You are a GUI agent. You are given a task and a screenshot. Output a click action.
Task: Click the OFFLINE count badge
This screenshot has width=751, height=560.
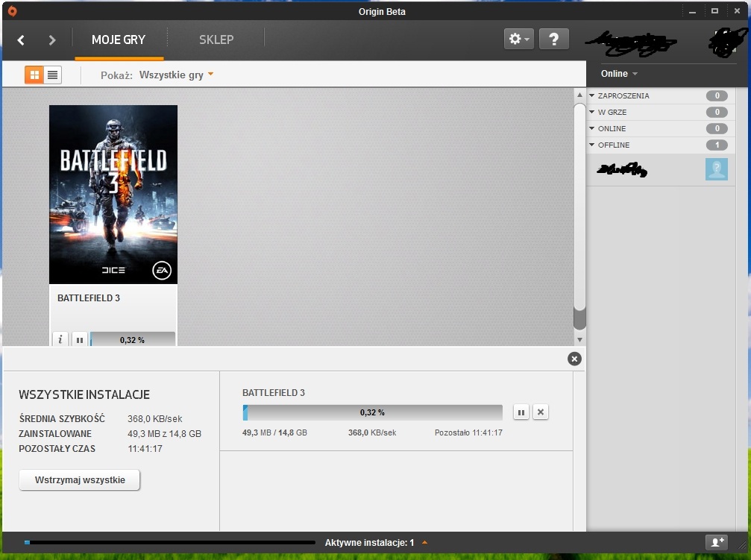[717, 145]
